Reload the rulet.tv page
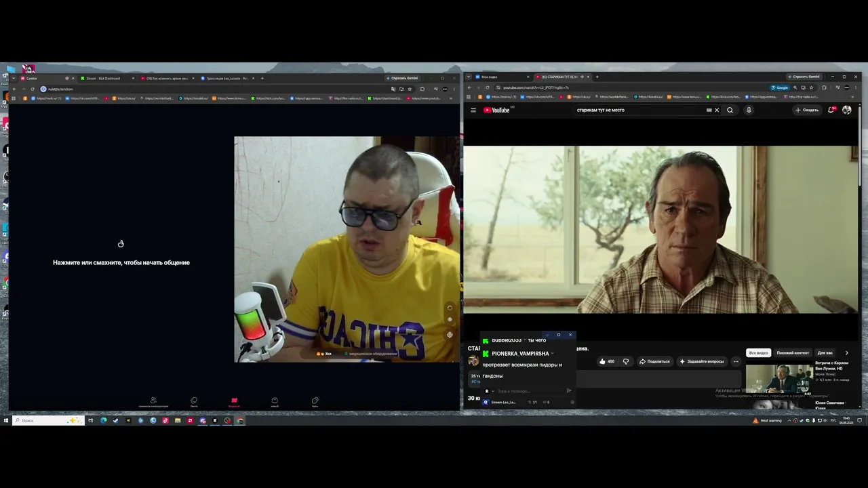Screen dimensions: 868x488 click(x=32, y=89)
